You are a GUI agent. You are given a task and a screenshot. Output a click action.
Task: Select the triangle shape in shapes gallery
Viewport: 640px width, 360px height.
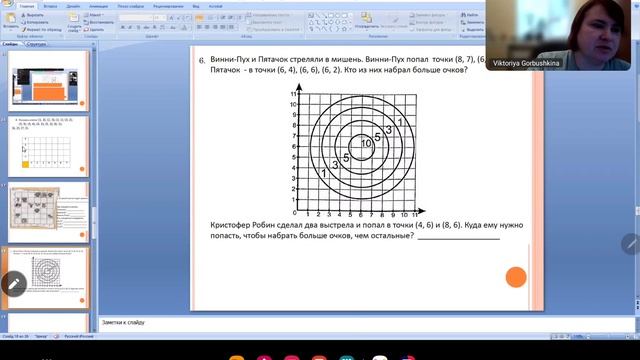coord(311,22)
